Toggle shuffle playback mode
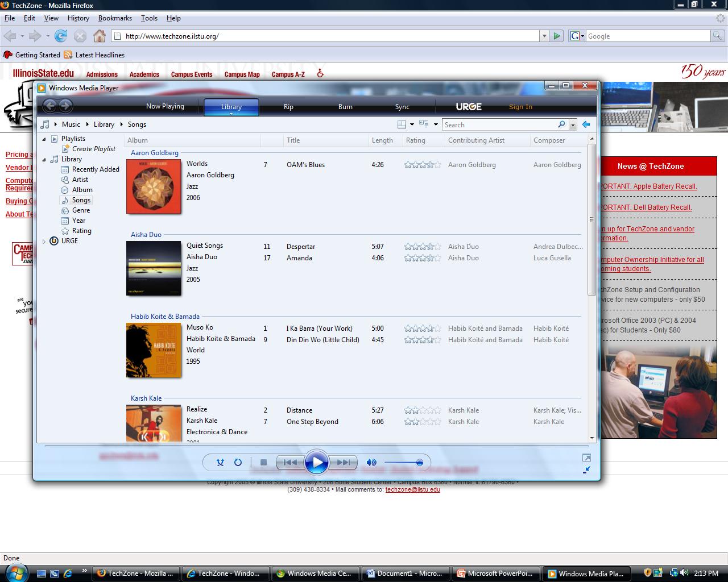Image resolution: width=728 pixels, height=582 pixels. click(220, 463)
